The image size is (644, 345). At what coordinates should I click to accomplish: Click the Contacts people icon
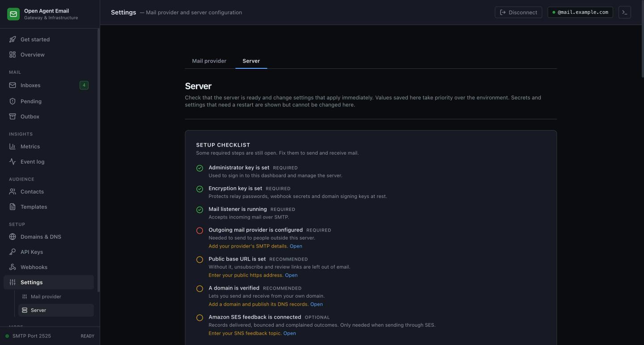click(x=13, y=192)
